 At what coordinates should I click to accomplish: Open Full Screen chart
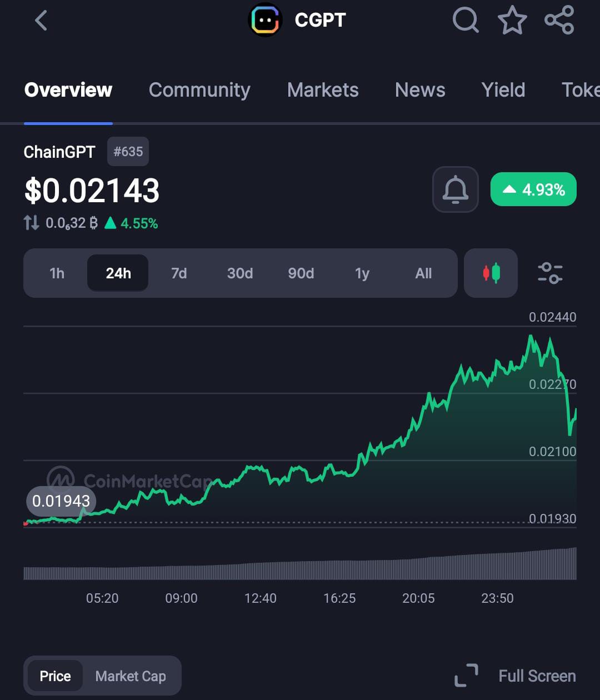537,676
